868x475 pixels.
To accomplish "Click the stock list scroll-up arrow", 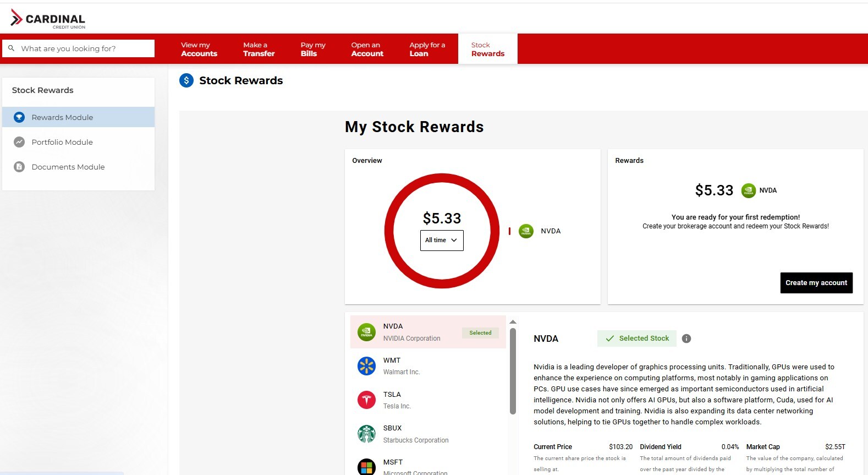I will click(x=513, y=321).
